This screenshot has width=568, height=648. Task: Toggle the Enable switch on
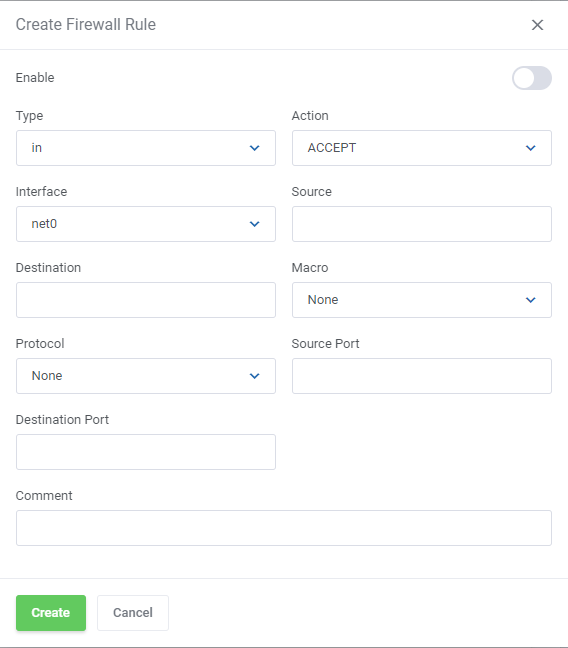(532, 78)
